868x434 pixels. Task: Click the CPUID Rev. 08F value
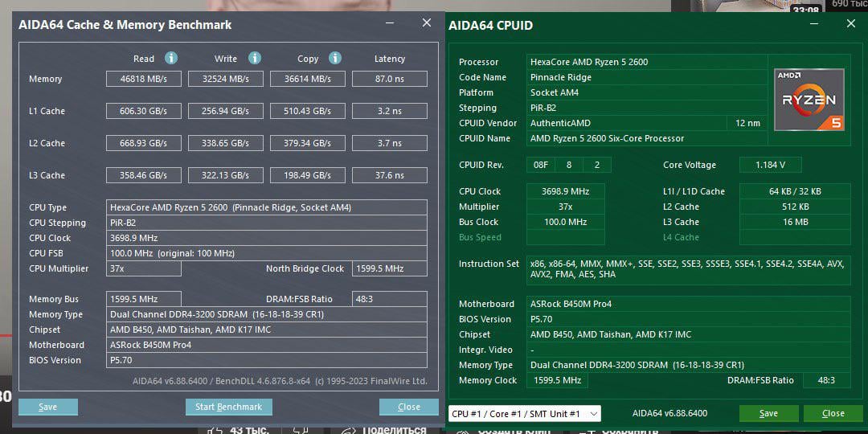[540, 165]
